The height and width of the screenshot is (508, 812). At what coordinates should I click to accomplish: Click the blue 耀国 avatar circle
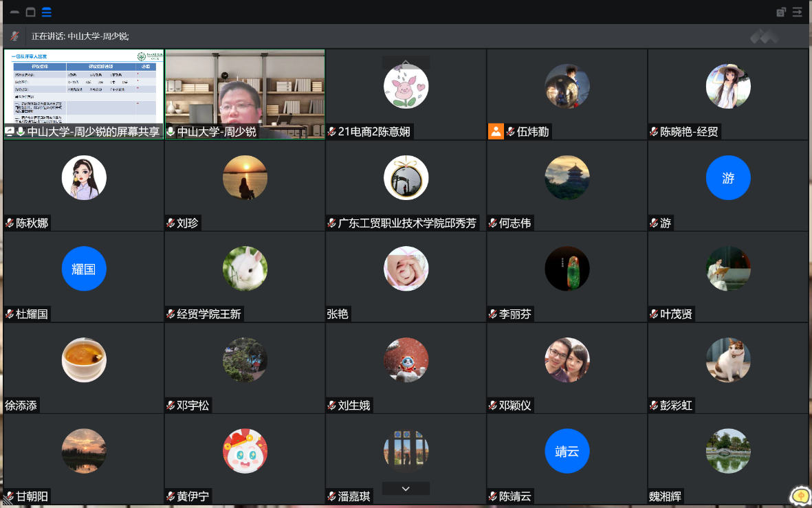(84, 269)
